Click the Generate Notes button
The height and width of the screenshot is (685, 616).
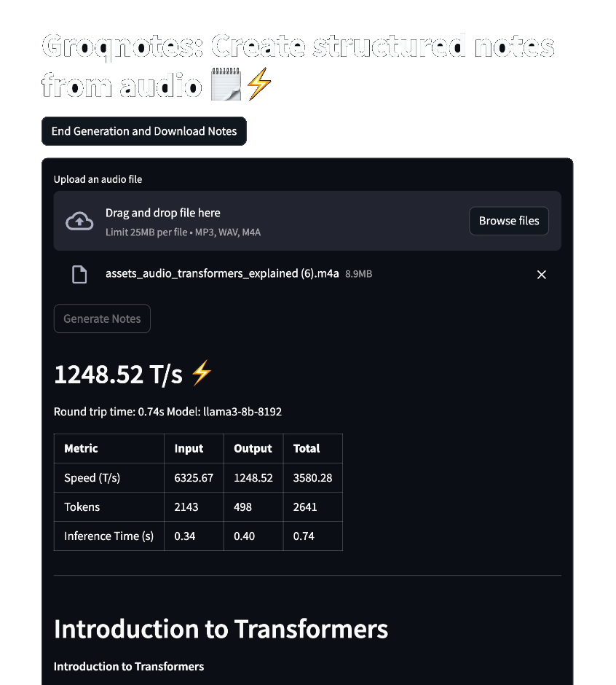click(x=102, y=318)
